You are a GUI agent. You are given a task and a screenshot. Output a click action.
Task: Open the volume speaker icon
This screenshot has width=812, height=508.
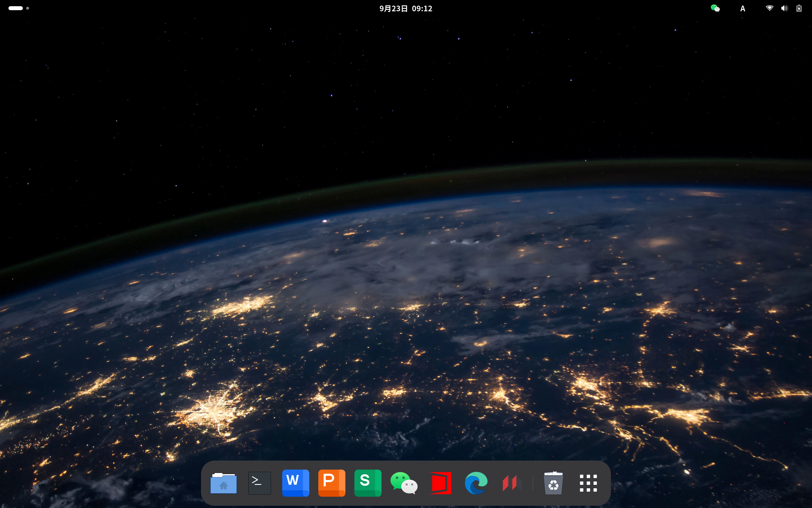click(784, 8)
